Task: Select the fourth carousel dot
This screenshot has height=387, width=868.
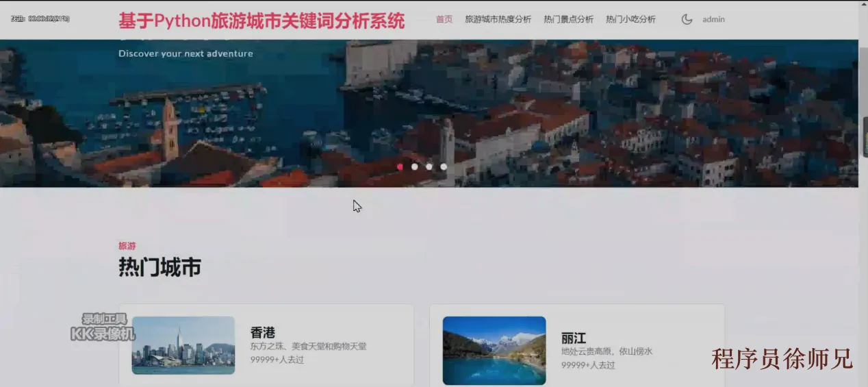Action: click(x=444, y=166)
